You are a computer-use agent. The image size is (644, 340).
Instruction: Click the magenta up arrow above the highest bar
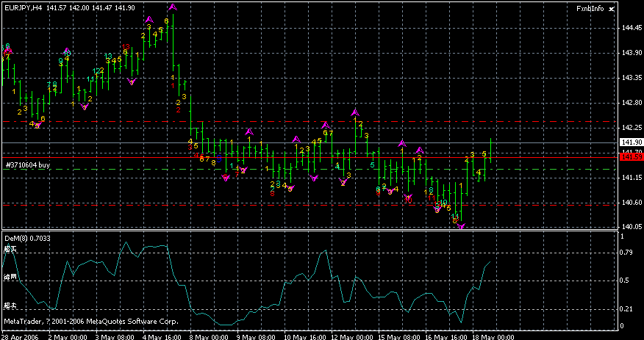[173, 7]
